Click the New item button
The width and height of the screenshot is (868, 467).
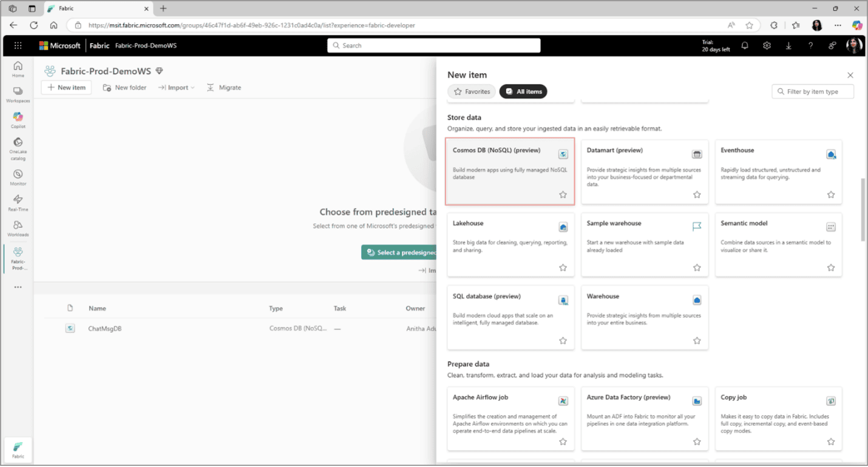66,87
